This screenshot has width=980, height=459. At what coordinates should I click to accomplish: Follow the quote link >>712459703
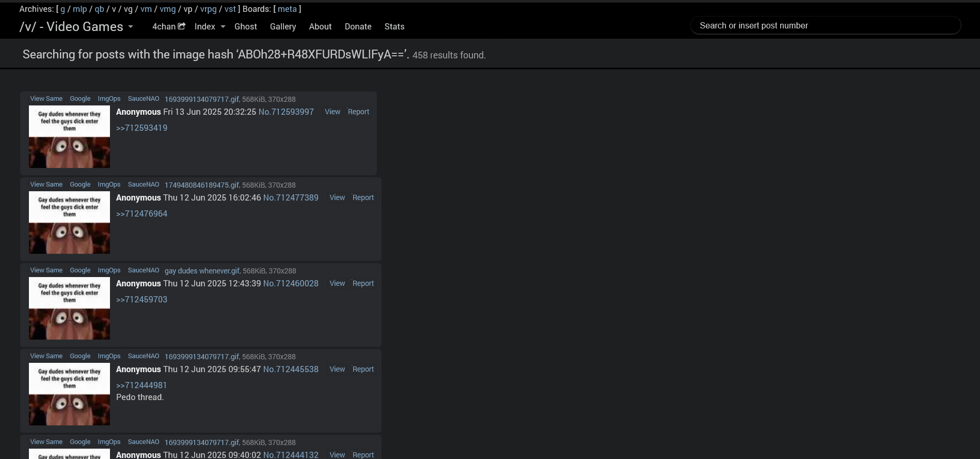click(x=141, y=299)
